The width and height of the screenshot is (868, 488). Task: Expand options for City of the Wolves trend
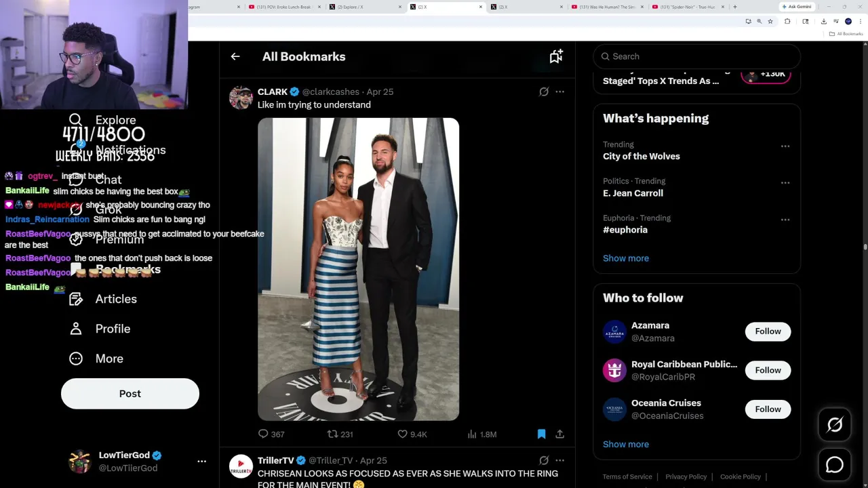(785, 146)
